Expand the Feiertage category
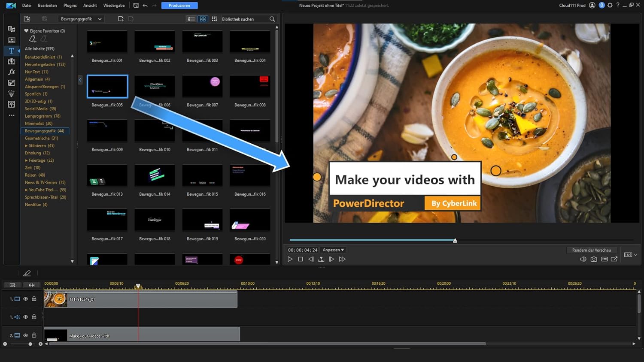Image resolution: width=644 pixels, height=362 pixels. click(x=26, y=160)
